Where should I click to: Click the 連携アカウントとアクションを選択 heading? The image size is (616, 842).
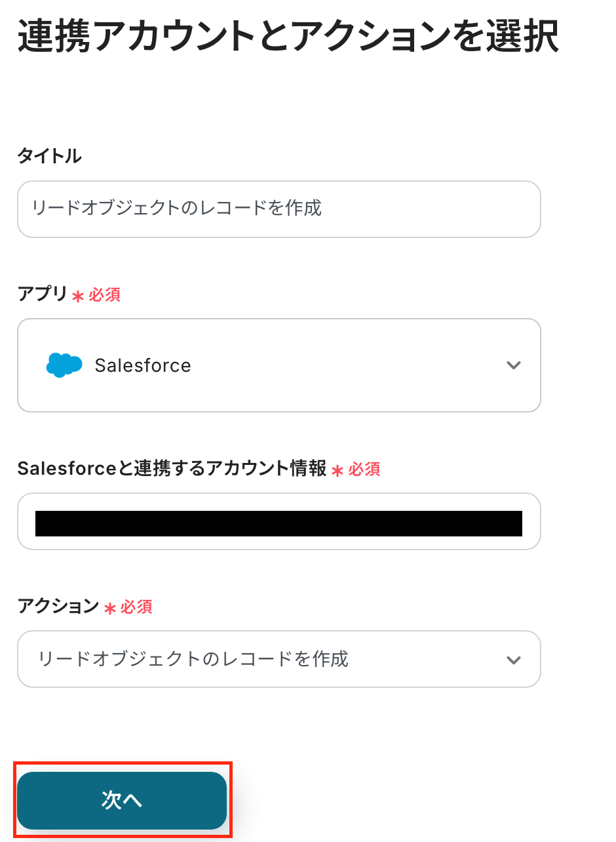tap(288, 37)
